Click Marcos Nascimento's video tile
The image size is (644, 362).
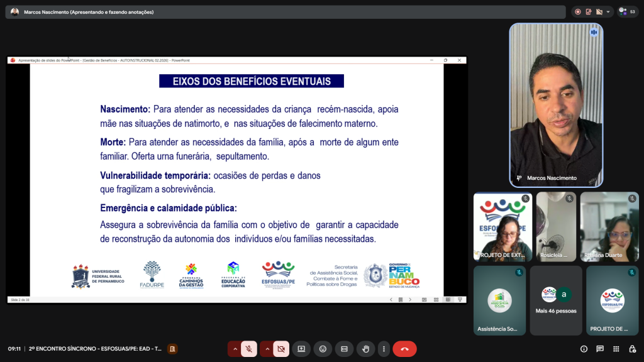556,105
